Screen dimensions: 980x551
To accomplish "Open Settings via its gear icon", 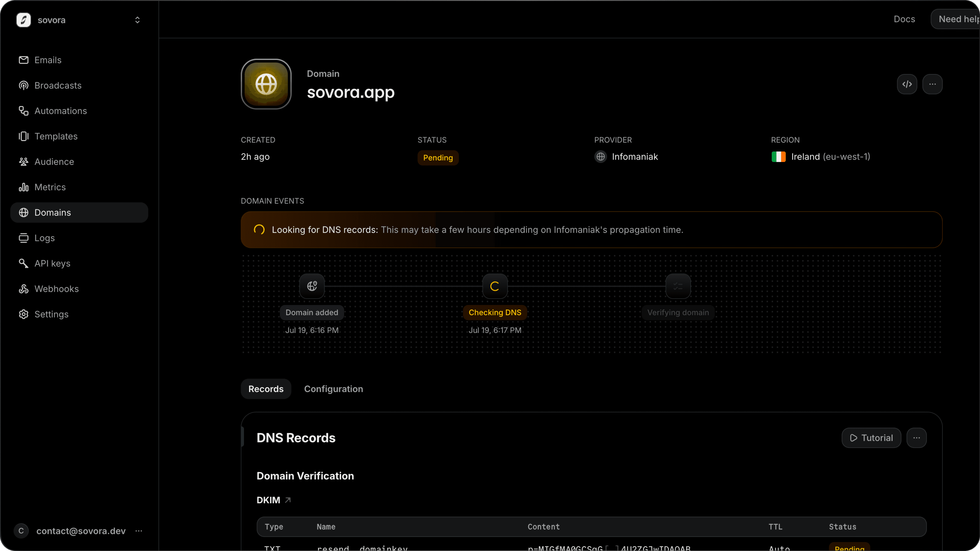I will (23, 315).
